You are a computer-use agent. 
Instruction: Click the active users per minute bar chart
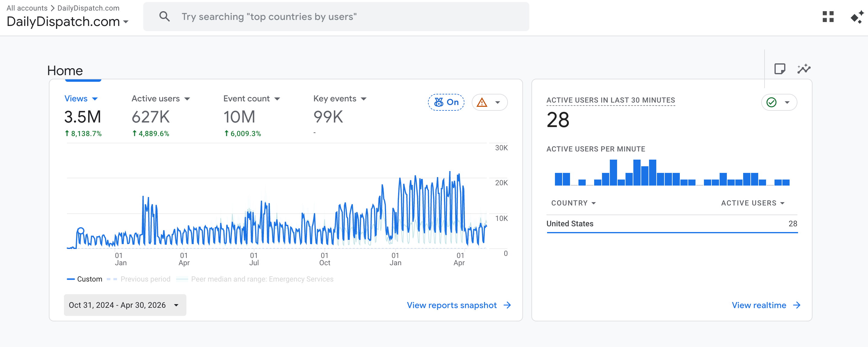click(x=672, y=173)
